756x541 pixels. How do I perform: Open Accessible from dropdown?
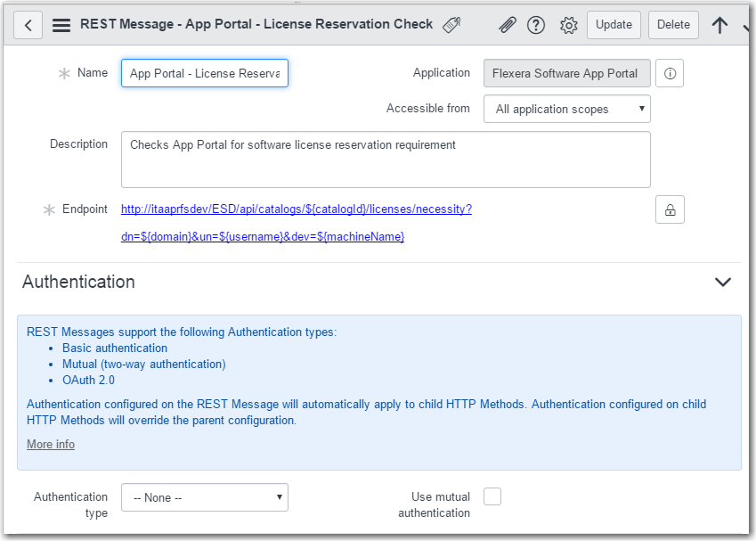click(567, 109)
